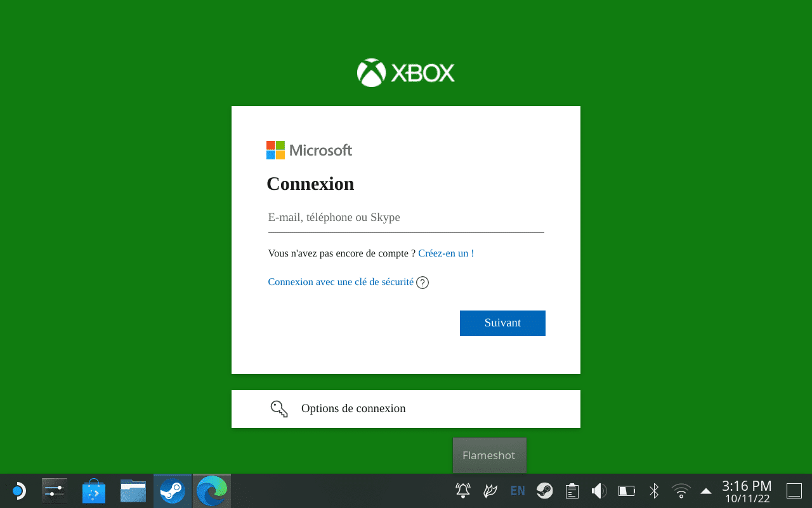Viewport: 812px width, 508px height.
Task: Click the key icon beside Options de connexion
Action: pyautogui.click(x=279, y=409)
